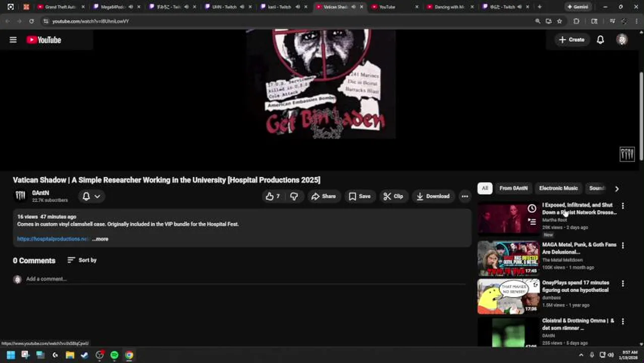The width and height of the screenshot is (644, 363).
Task: Close the Grand Theft Auto tab
Action: pyautogui.click(x=83, y=7)
